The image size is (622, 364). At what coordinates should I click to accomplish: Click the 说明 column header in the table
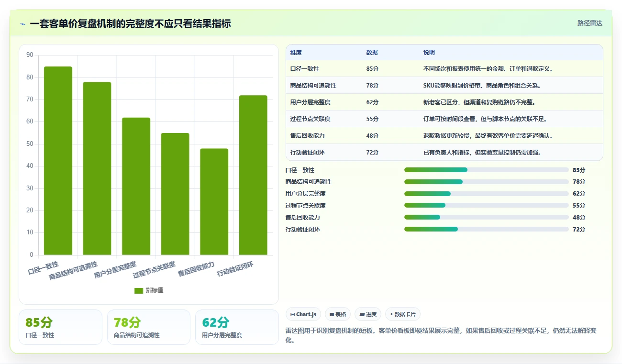click(x=429, y=53)
